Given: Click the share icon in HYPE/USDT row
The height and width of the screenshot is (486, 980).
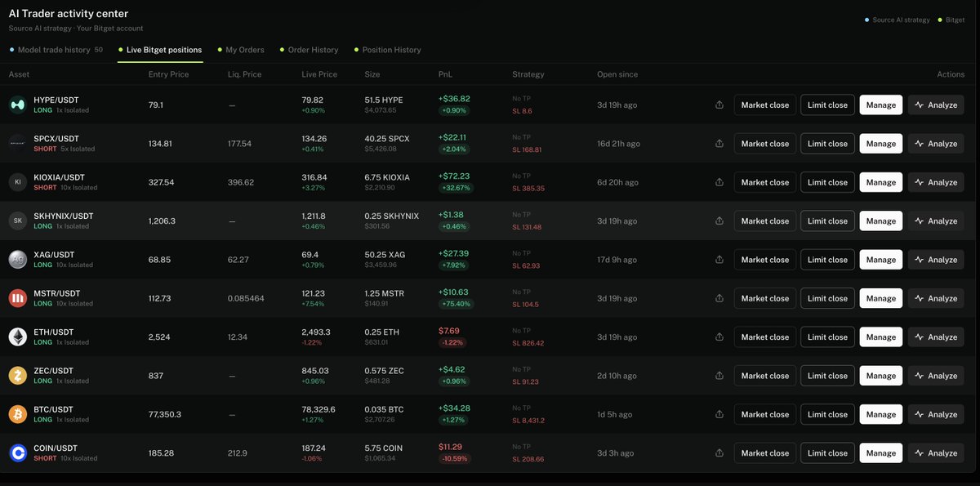Looking at the screenshot, I should (x=719, y=105).
